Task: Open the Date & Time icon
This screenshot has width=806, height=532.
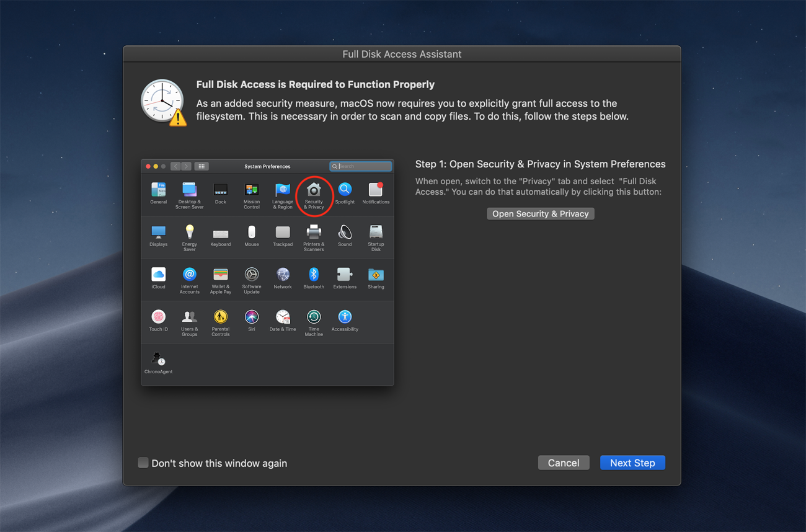Action: (283, 317)
